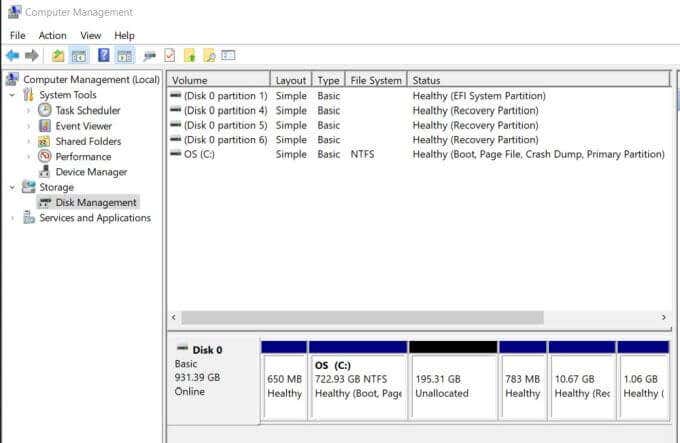The height and width of the screenshot is (443, 680).
Task: Expand the Event Viewer node
Action: click(29, 126)
